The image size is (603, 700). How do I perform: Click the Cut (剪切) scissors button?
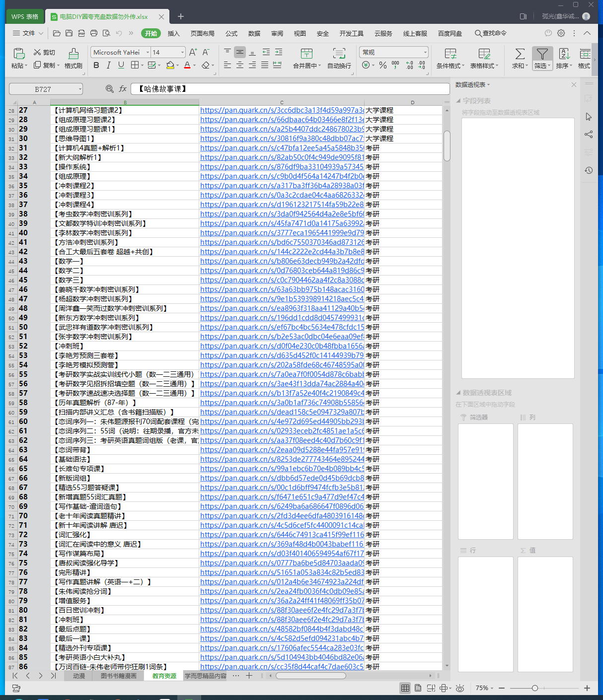[44, 52]
